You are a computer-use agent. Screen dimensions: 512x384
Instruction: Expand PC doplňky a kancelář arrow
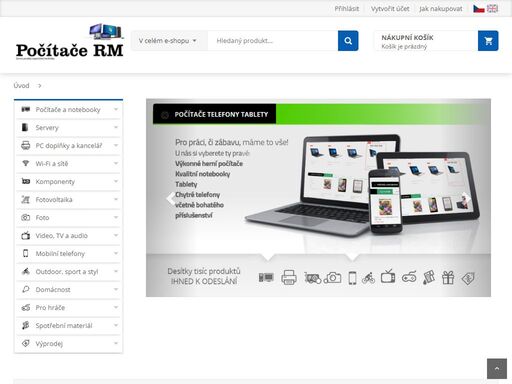pos(116,145)
